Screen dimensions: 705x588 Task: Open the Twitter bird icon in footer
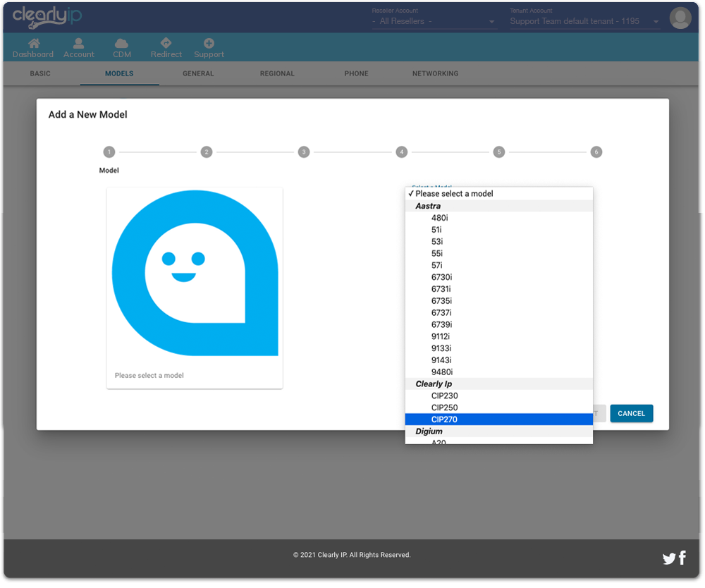coord(668,559)
